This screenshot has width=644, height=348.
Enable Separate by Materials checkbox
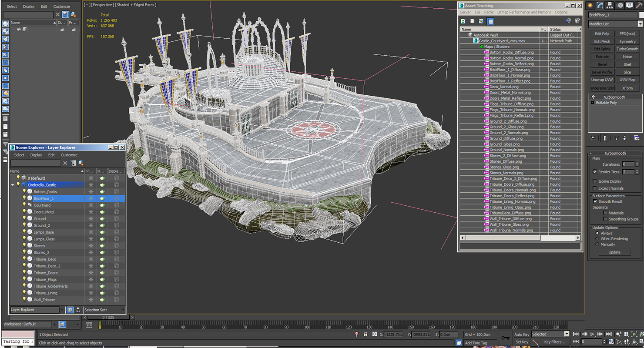(x=605, y=213)
